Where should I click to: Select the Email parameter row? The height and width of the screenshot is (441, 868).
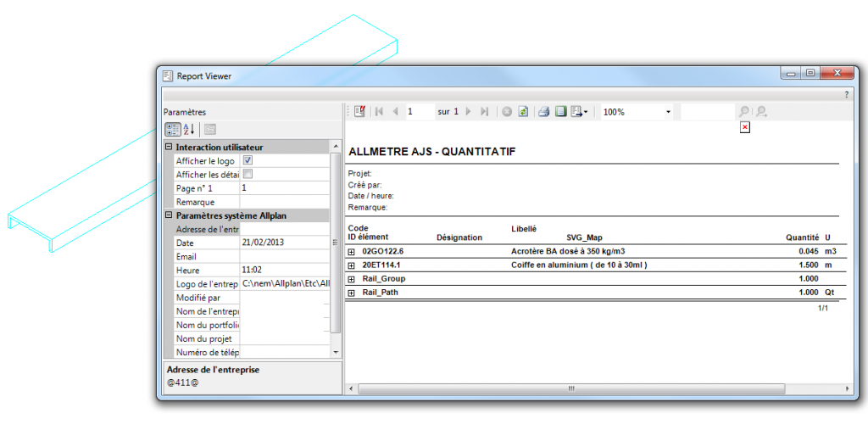click(x=252, y=256)
